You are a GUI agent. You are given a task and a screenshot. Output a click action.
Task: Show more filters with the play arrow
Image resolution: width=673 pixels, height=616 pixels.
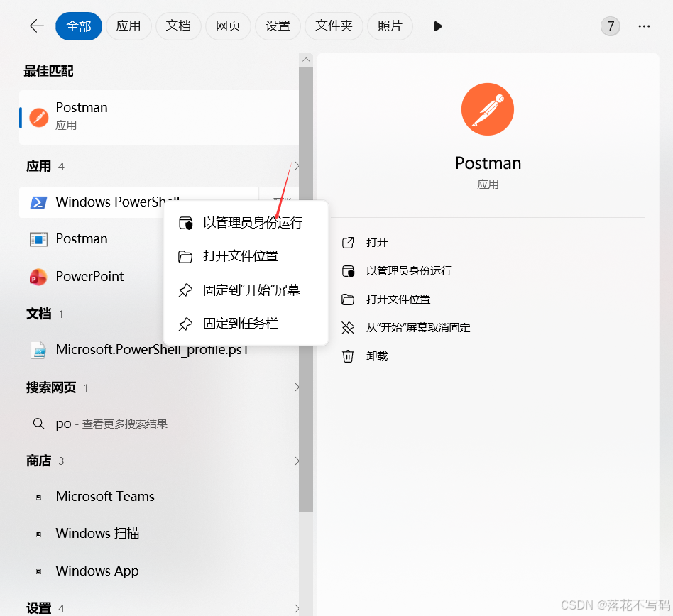point(437,26)
